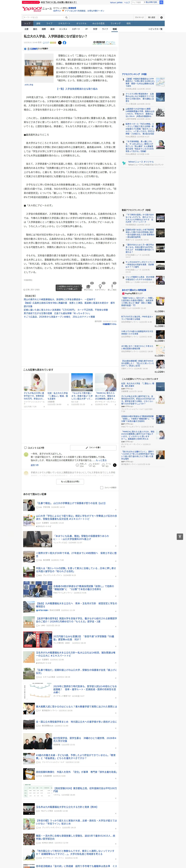Image resolution: width=186 pixels, height=868 pixels.
Task: Select the 速報 navigation tab
Action: click(x=38, y=24)
